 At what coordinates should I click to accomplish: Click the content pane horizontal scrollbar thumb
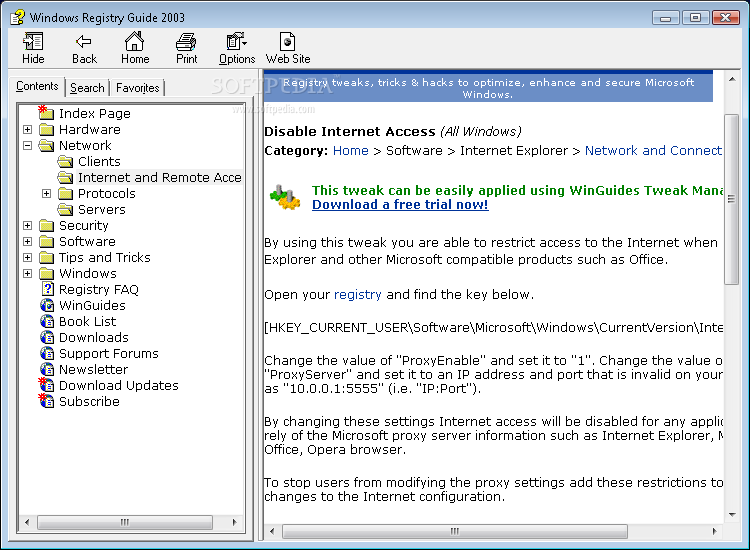click(454, 531)
